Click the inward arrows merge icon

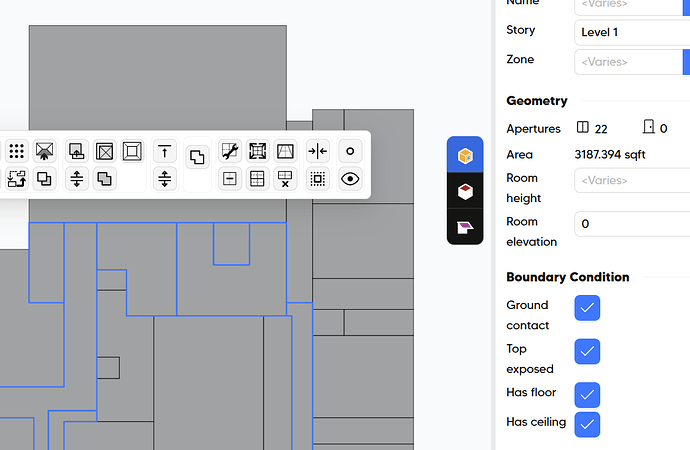pos(317,152)
